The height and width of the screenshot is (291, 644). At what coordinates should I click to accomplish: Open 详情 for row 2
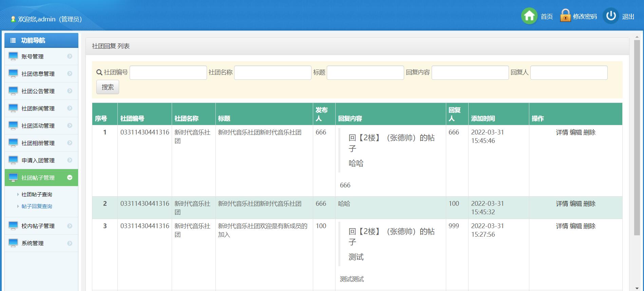[x=562, y=204]
